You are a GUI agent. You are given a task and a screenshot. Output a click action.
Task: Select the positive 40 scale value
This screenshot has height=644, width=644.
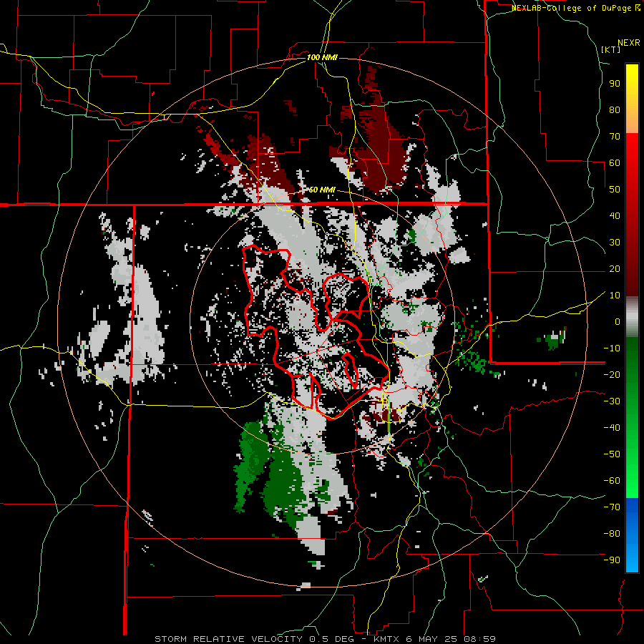pyautogui.click(x=615, y=216)
